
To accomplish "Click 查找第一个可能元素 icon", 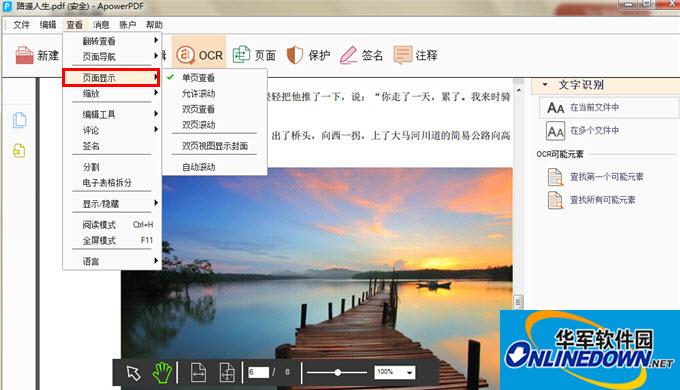I will pyautogui.click(x=555, y=177).
